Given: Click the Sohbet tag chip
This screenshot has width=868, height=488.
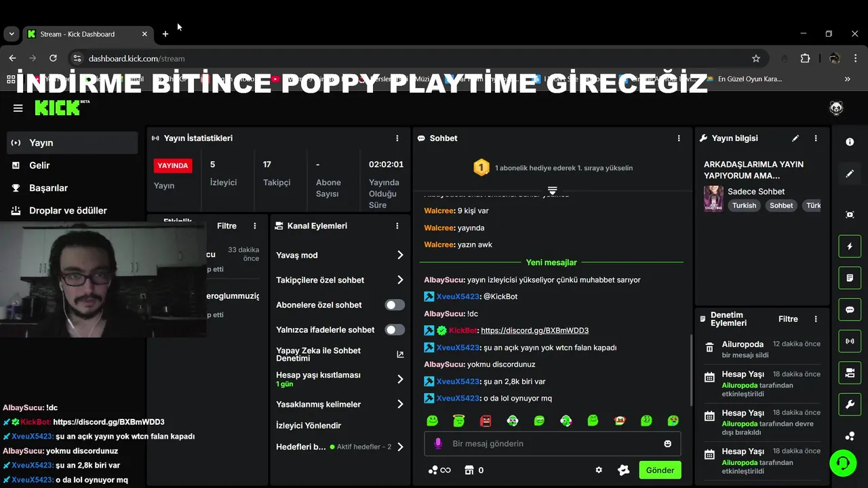Looking at the screenshot, I should (781, 205).
